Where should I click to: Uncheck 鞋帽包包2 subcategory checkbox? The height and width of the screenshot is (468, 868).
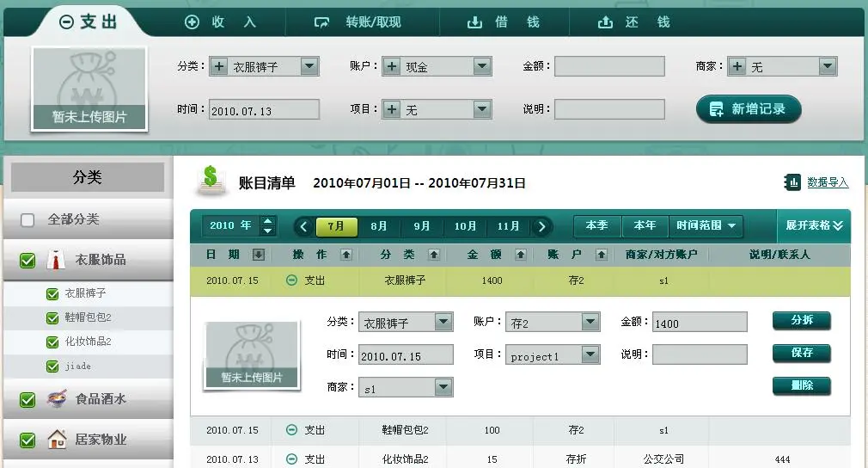click(x=52, y=318)
